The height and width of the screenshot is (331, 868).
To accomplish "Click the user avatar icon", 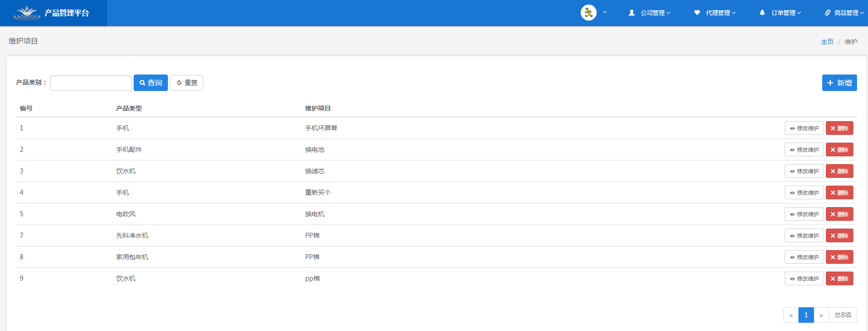I will pyautogui.click(x=588, y=13).
